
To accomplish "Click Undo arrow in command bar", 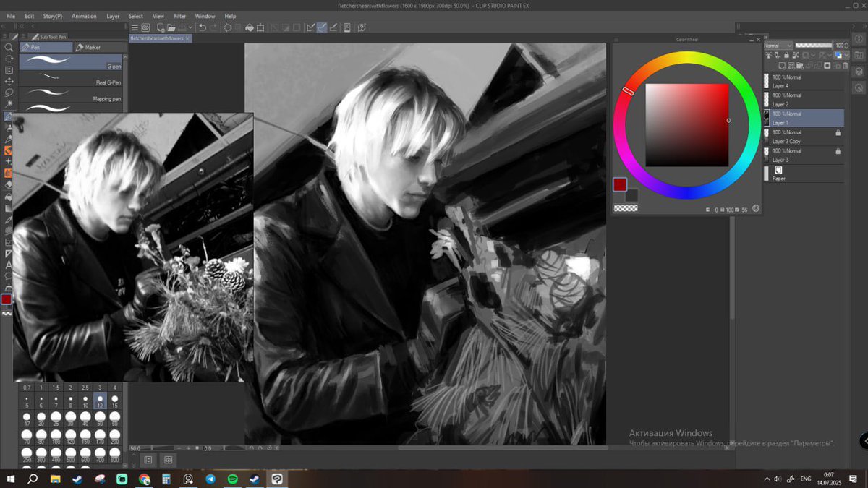I will coord(202,27).
